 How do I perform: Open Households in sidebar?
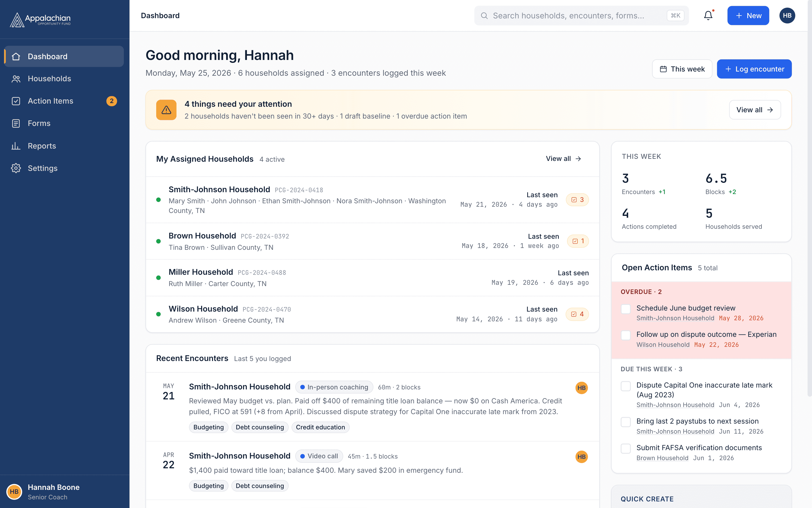click(64, 79)
